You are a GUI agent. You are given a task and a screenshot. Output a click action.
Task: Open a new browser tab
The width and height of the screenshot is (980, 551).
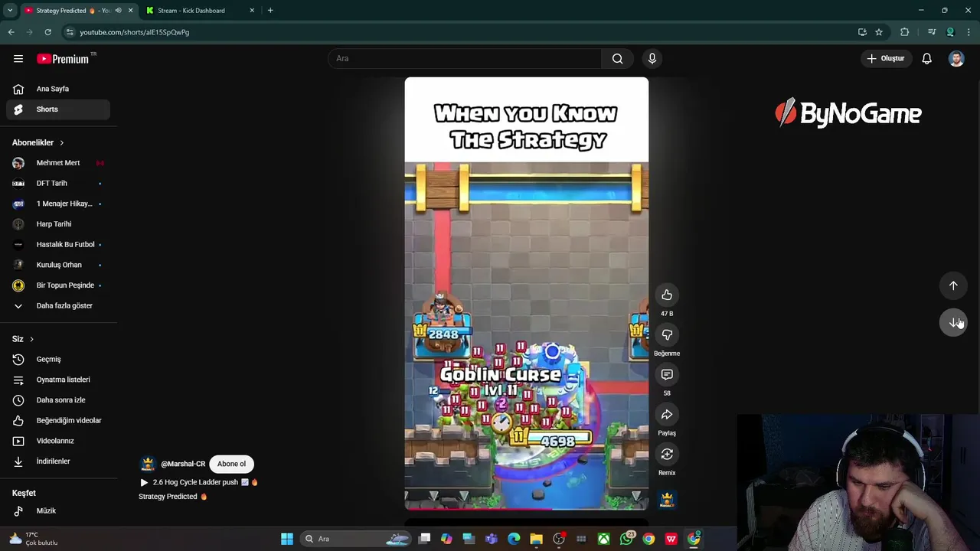pos(270,11)
